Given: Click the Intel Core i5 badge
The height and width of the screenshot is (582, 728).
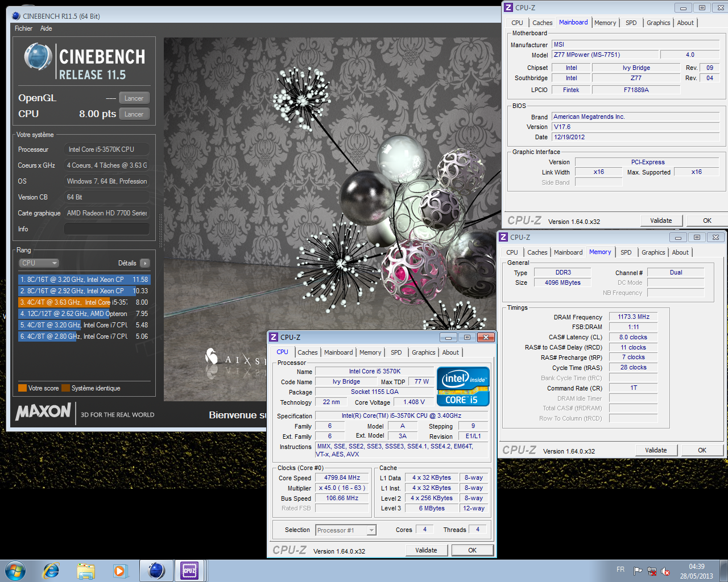Looking at the screenshot, I should (x=463, y=386).
